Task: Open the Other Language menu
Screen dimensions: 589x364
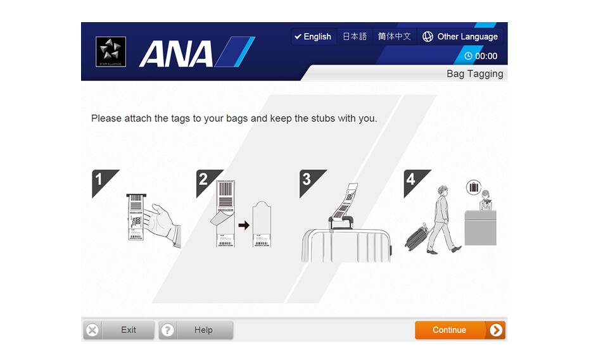Action: [460, 37]
